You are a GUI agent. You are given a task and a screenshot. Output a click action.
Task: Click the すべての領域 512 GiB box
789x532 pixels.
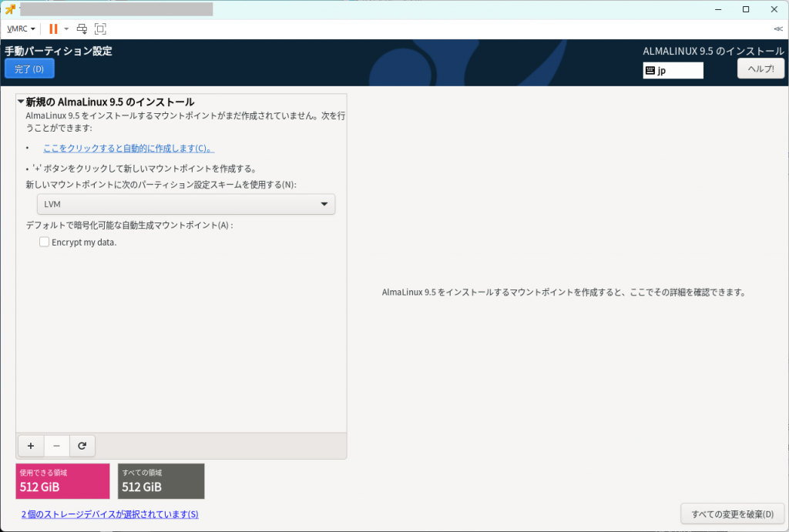point(161,481)
